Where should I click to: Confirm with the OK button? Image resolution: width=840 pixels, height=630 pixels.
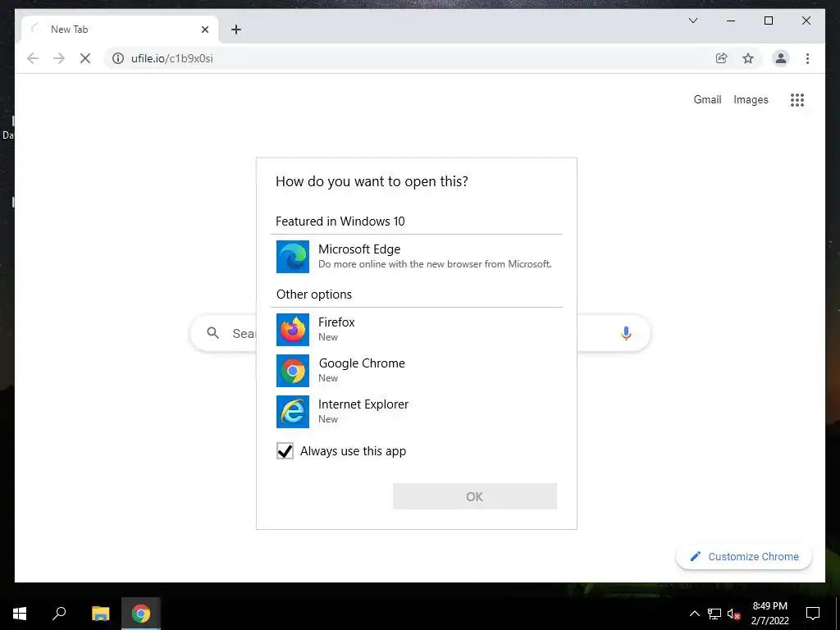tap(475, 496)
